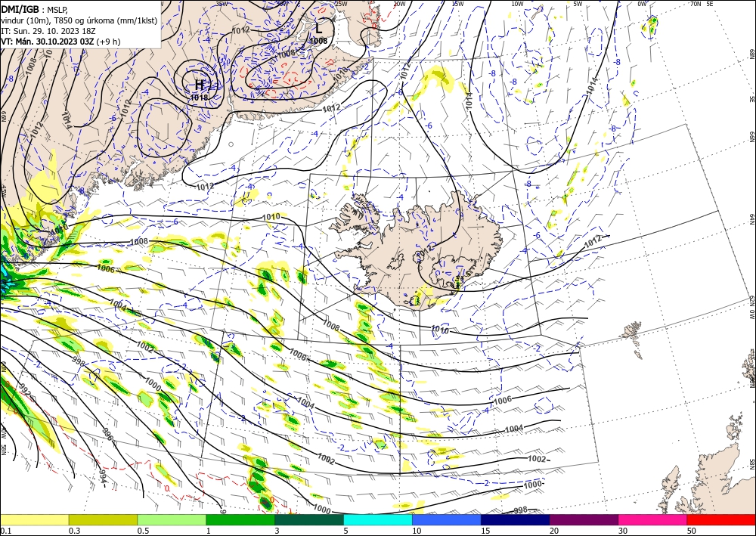
Task: Click the '996' isobar label
Action: 107,434
